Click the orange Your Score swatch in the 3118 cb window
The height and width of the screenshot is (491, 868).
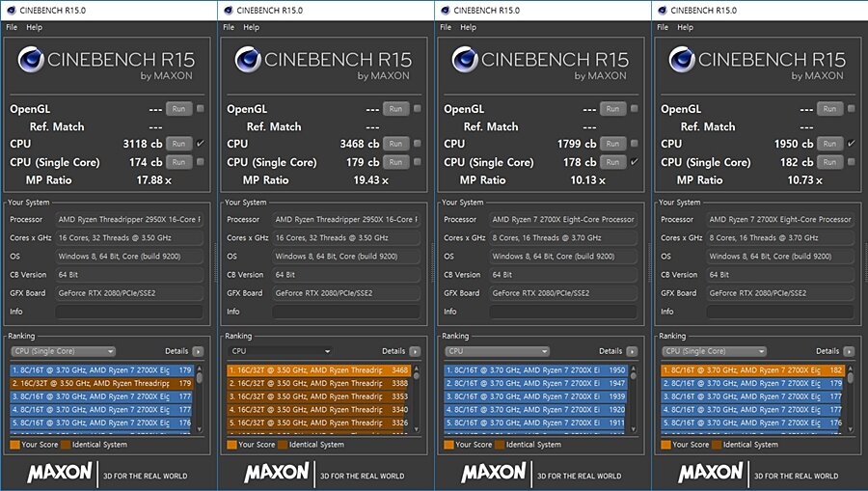point(14,445)
